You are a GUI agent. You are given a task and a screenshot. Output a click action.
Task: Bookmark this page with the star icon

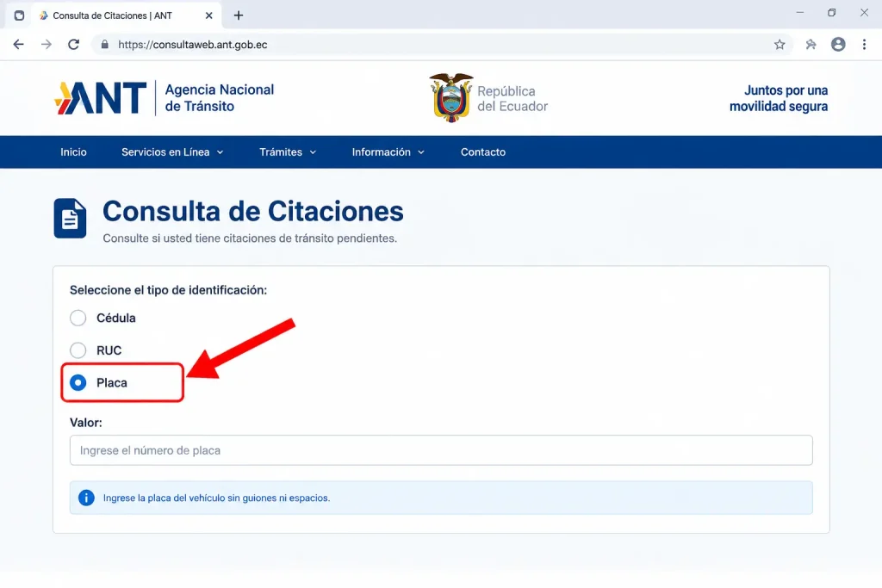pyautogui.click(x=779, y=45)
